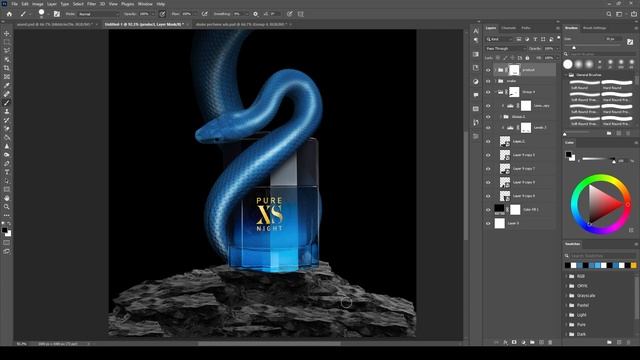This screenshot has width=640, height=360.
Task: Open the Window menu
Action: pyautogui.click(x=145, y=4)
